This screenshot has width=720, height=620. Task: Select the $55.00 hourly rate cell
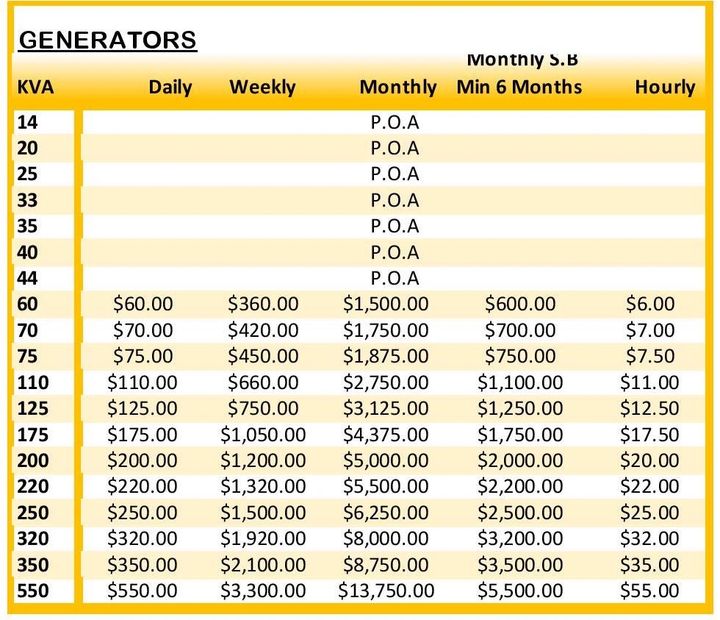tap(650, 591)
